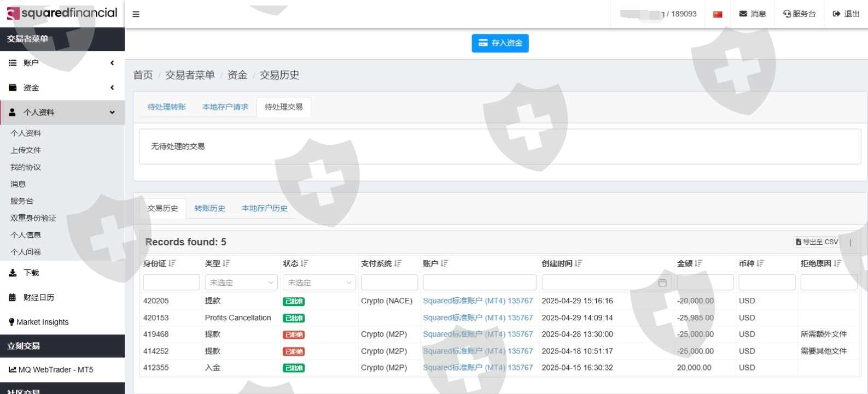Image resolution: width=868 pixels, height=394 pixels.
Task: Open the 类型 filter dropdown
Action: 241,283
